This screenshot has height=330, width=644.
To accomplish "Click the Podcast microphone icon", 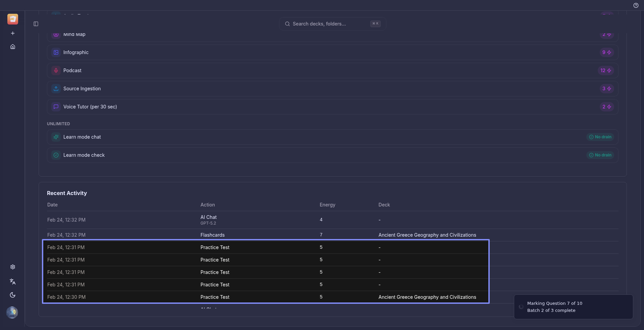I will point(56,70).
